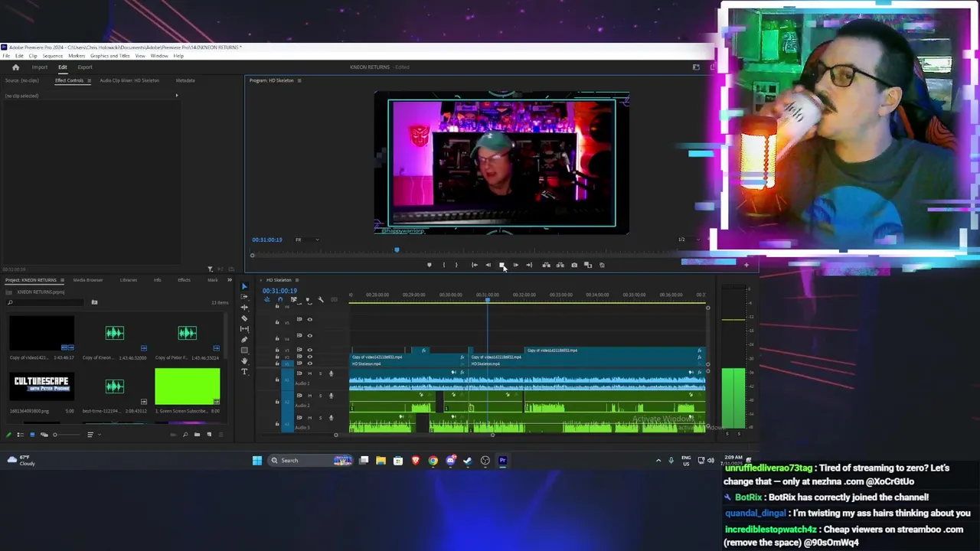Click the filter icon in Effect Controls
The width and height of the screenshot is (980, 551).
[210, 269]
